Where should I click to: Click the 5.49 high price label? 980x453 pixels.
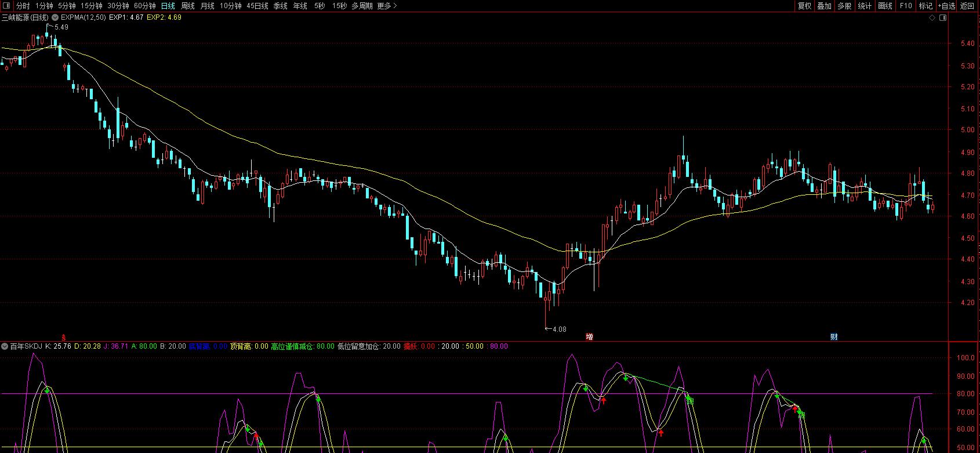click(61, 27)
